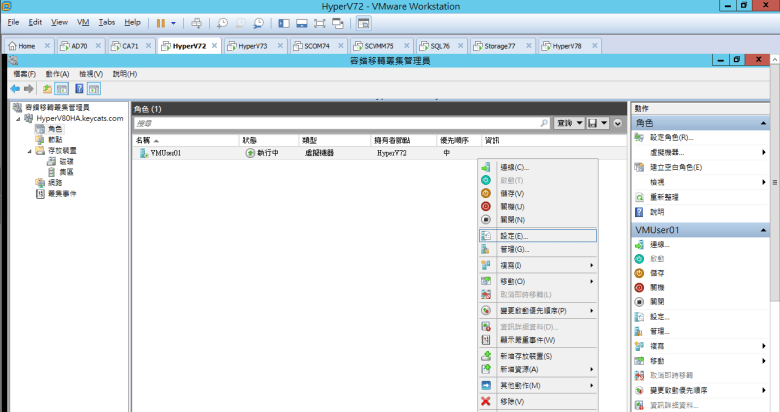
Task: Click the up-folder icon in the toolbar
Action: click(46, 89)
